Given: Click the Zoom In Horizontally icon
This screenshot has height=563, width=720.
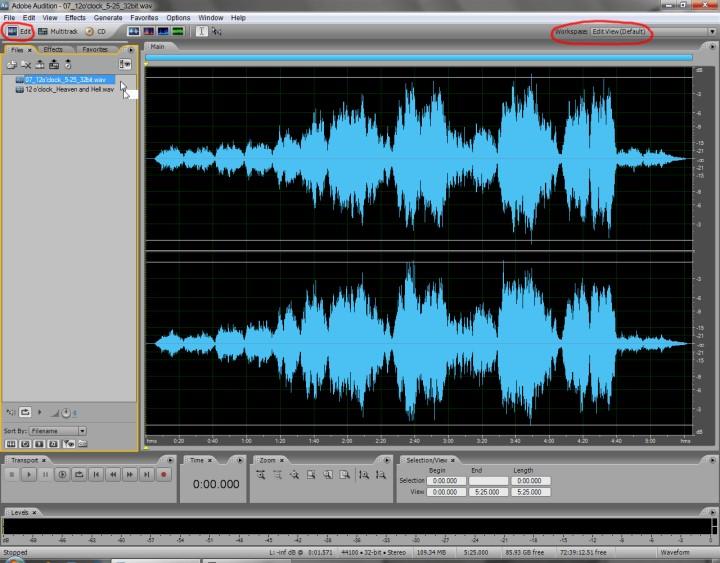Looking at the screenshot, I should [x=260, y=475].
